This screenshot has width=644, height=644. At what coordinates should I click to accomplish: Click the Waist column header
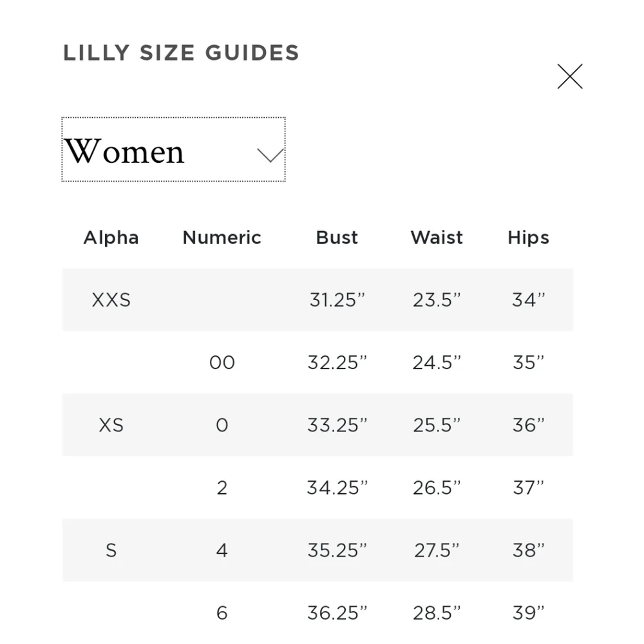tap(437, 238)
